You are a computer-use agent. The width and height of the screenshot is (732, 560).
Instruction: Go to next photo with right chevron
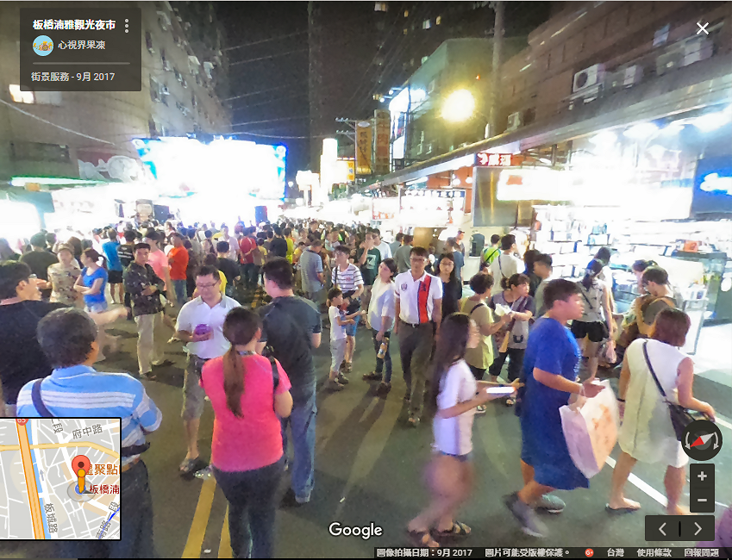697,528
